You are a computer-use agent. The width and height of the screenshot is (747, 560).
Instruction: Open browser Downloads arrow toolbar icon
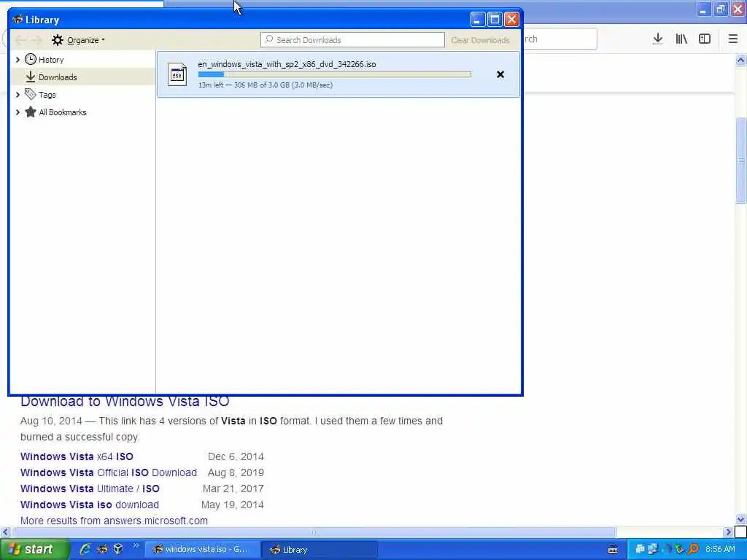coord(658,39)
